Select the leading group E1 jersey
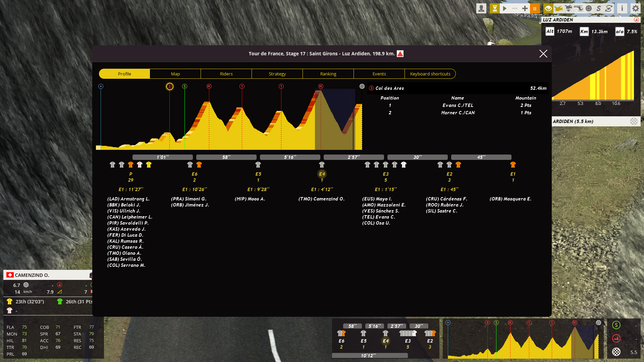 tap(513, 165)
